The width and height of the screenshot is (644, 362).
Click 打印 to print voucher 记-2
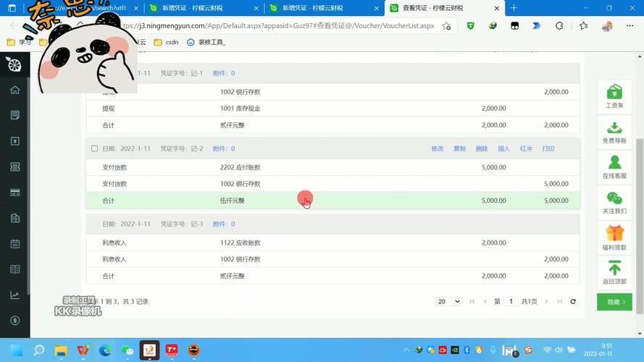[548, 148]
